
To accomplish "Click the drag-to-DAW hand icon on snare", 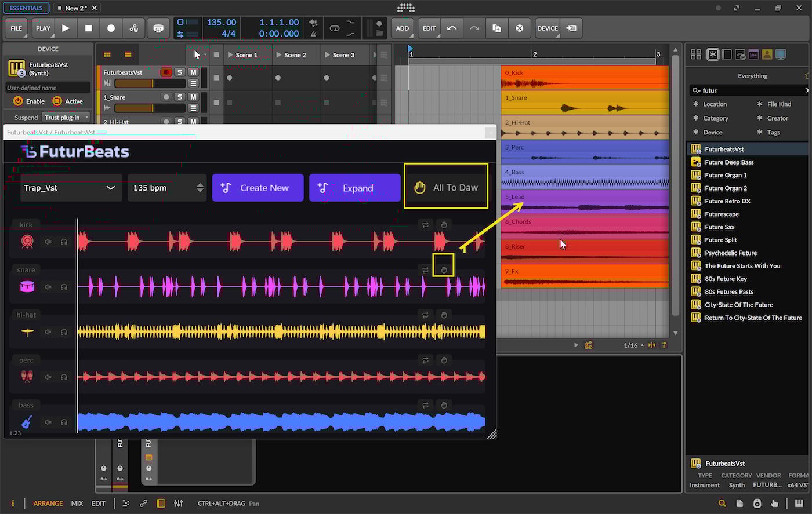I will 444,270.
